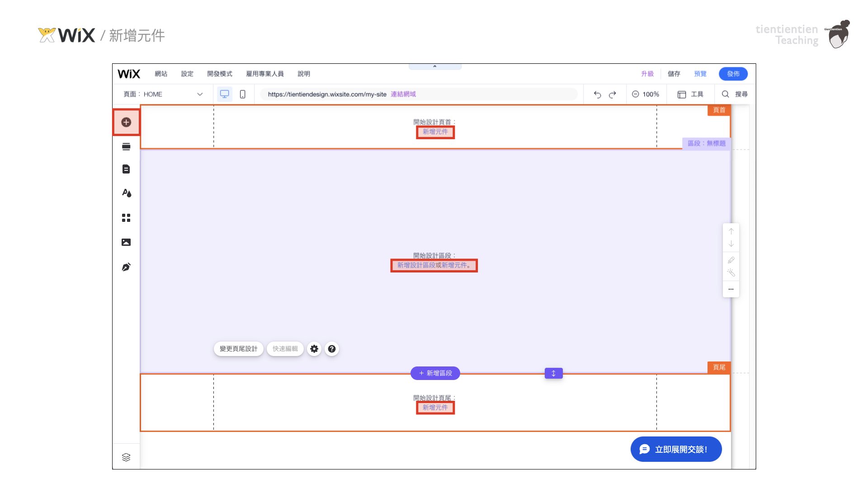Open the 開發模式 menu
This screenshot has height=488, width=868.
coord(220,74)
